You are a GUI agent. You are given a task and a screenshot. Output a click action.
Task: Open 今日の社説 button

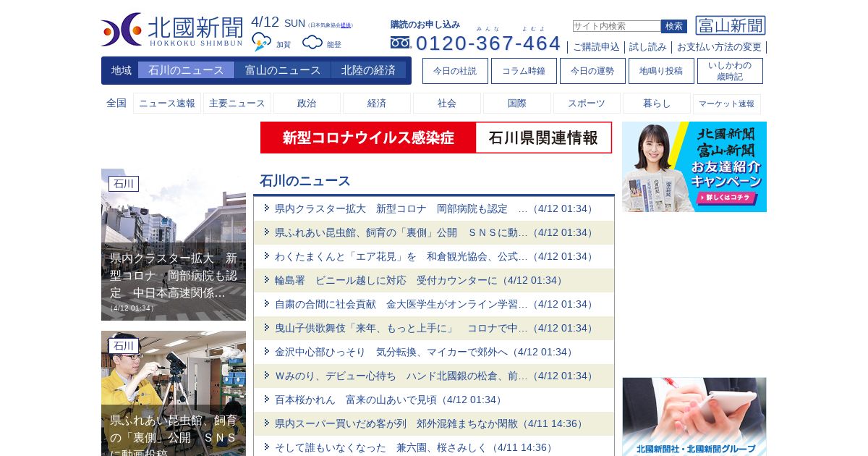(x=455, y=71)
